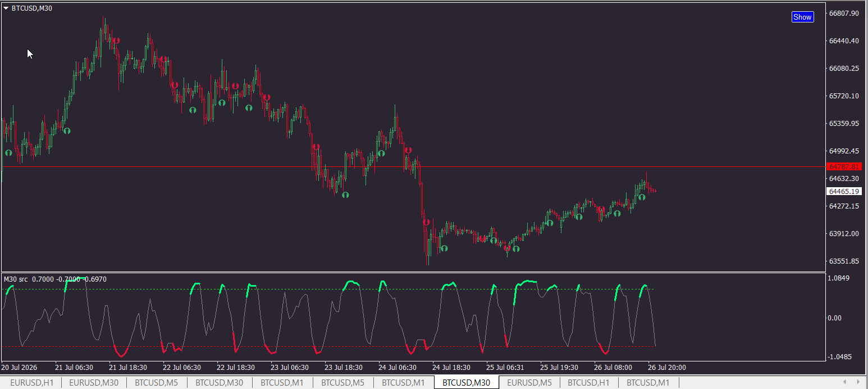Image resolution: width=868 pixels, height=389 pixels.
Task: Switch to the EURUSD,H1 chart tab
Action: tap(31, 383)
